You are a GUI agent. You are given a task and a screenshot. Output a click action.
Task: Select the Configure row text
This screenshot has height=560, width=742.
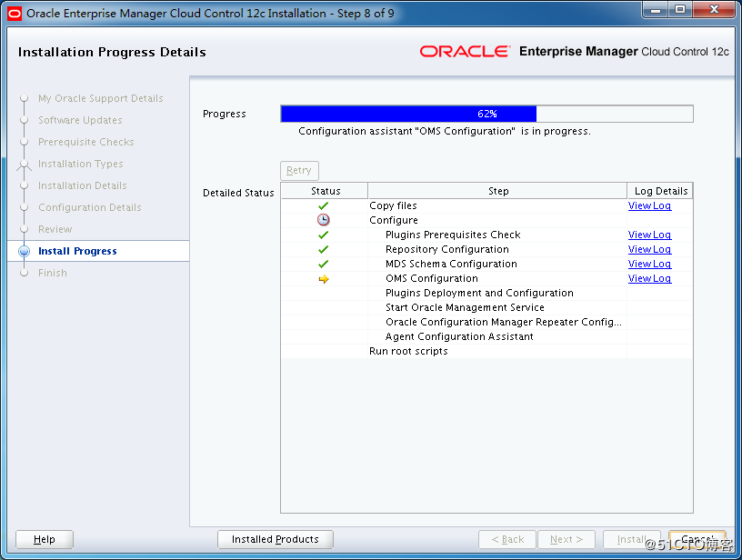[394, 220]
